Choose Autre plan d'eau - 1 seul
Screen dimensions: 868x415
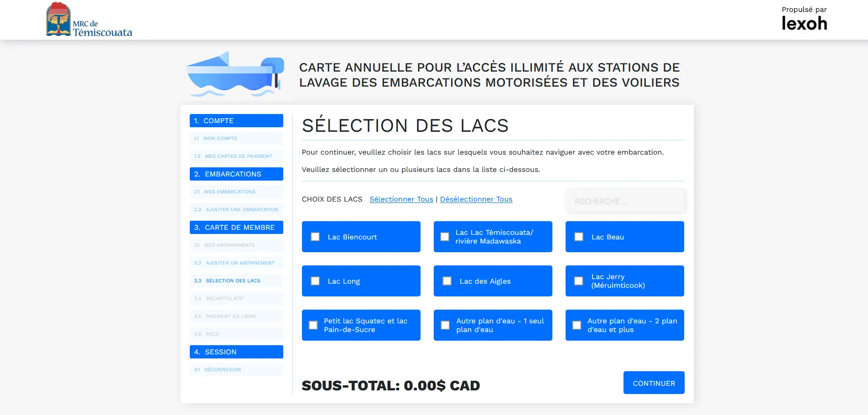(x=445, y=325)
